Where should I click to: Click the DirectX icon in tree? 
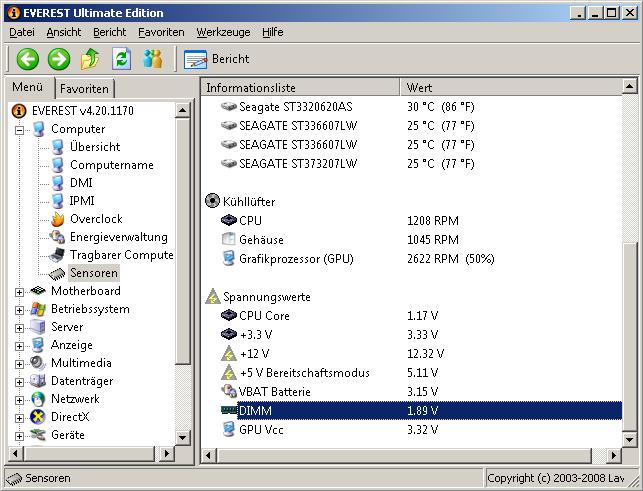(x=38, y=417)
